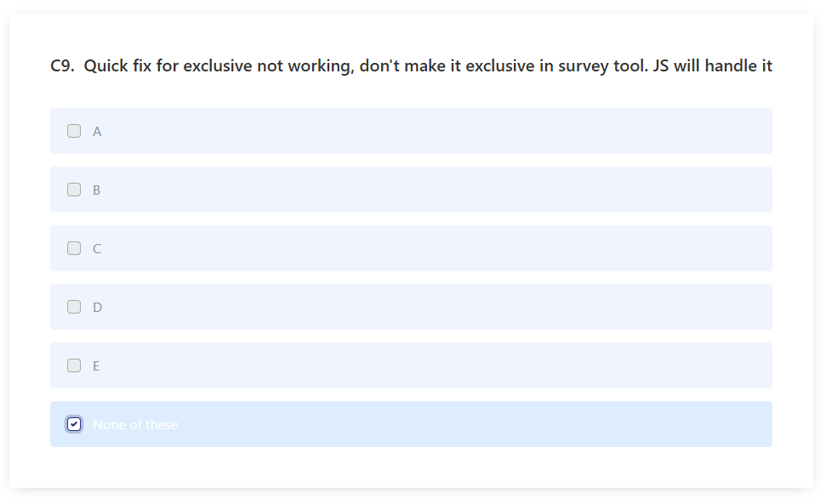Image resolution: width=826 pixels, height=504 pixels.
Task: Click the 'C9.' question number
Action: (x=62, y=65)
